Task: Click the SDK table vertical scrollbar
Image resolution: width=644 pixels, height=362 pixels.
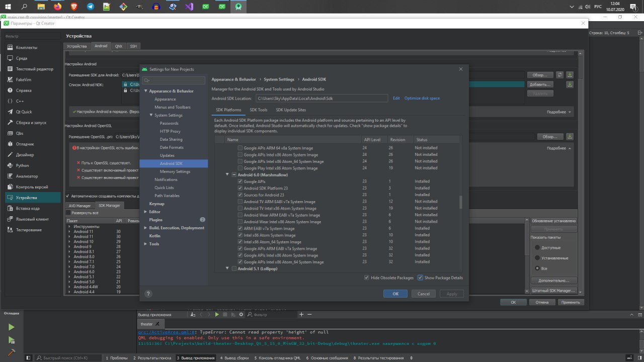Action: tap(461, 202)
